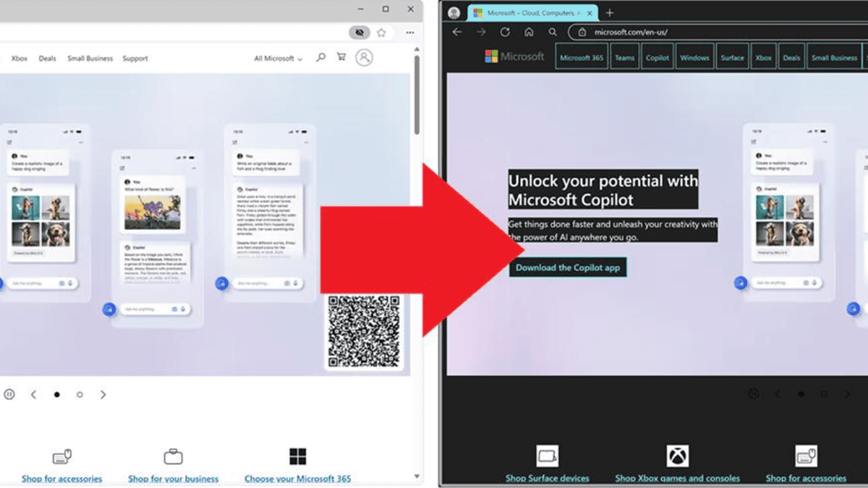This screenshot has height=488, width=868.
Task: Click the Microsoft – Cloud, Computers browser tab
Action: [x=530, y=12]
